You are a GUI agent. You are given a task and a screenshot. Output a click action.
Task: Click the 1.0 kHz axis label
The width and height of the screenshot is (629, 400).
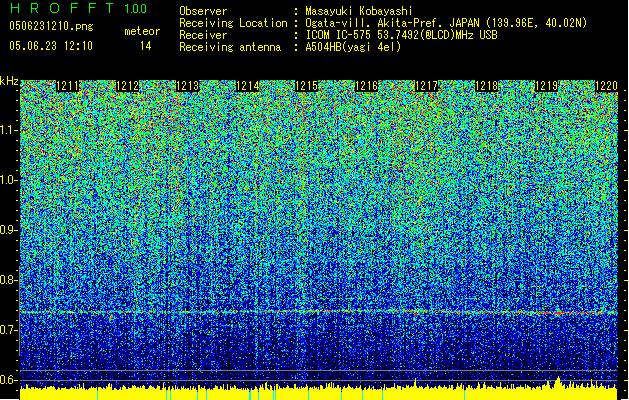click(9, 180)
